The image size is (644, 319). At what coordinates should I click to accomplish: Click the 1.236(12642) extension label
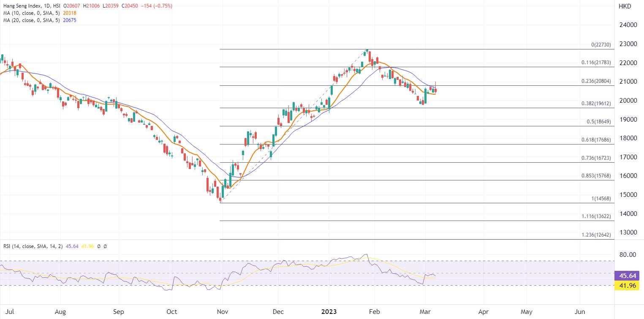(596, 234)
